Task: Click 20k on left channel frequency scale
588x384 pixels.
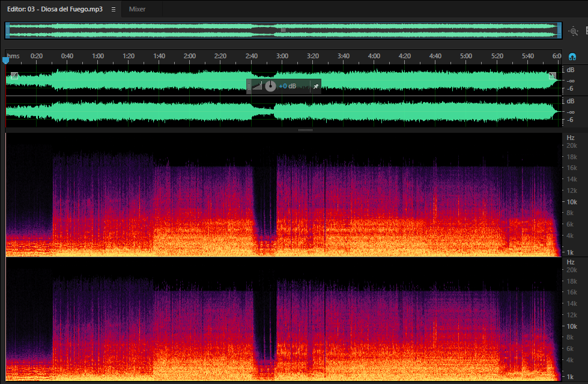Action: tap(572, 145)
